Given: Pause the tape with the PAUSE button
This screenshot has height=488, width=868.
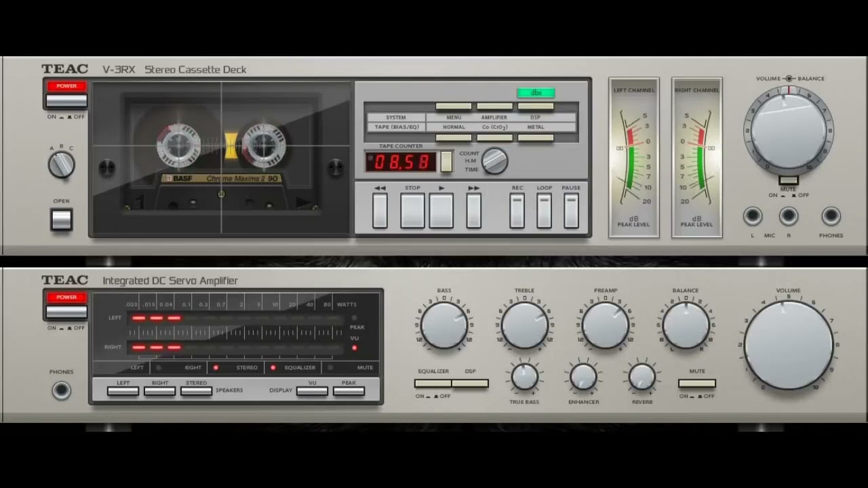Looking at the screenshot, I should point(571,211).
